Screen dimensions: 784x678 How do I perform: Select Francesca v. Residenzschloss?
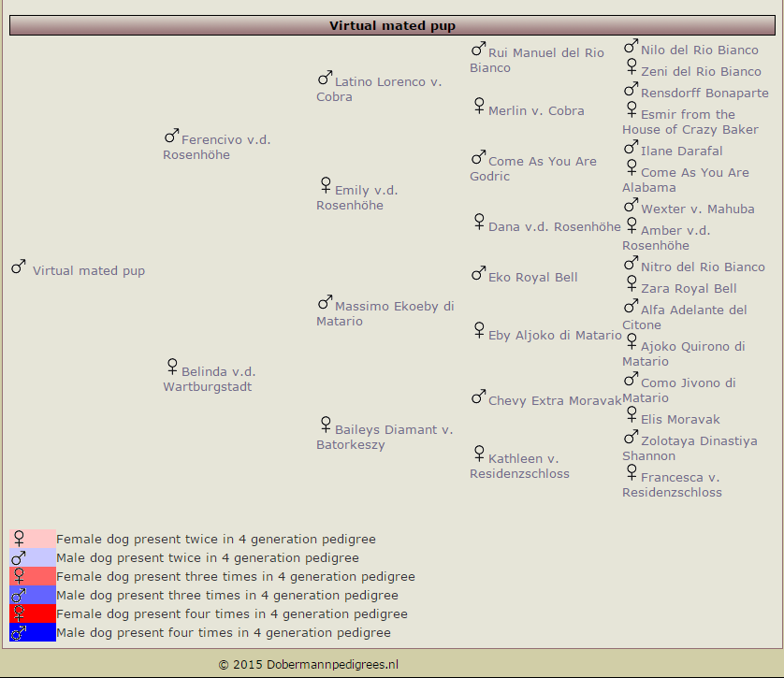point(673,484)
